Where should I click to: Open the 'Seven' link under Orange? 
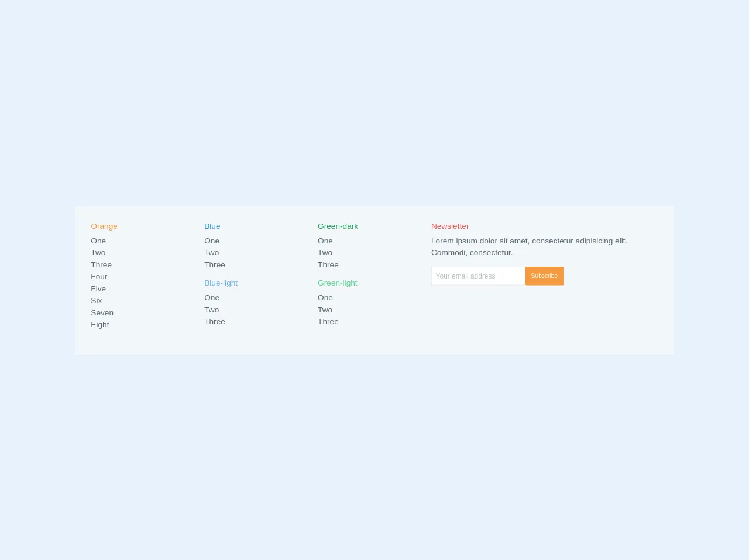(102, 313)
